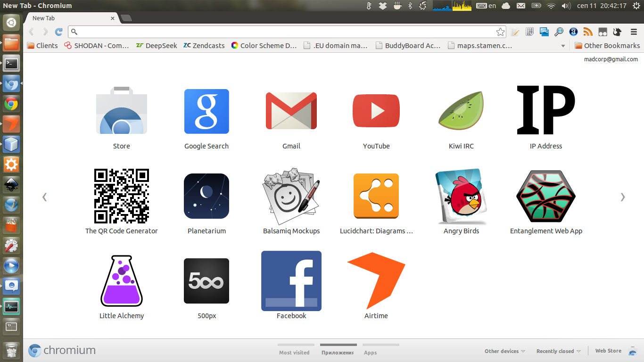Open a new tab with the tab-strip button

point(126,18)
